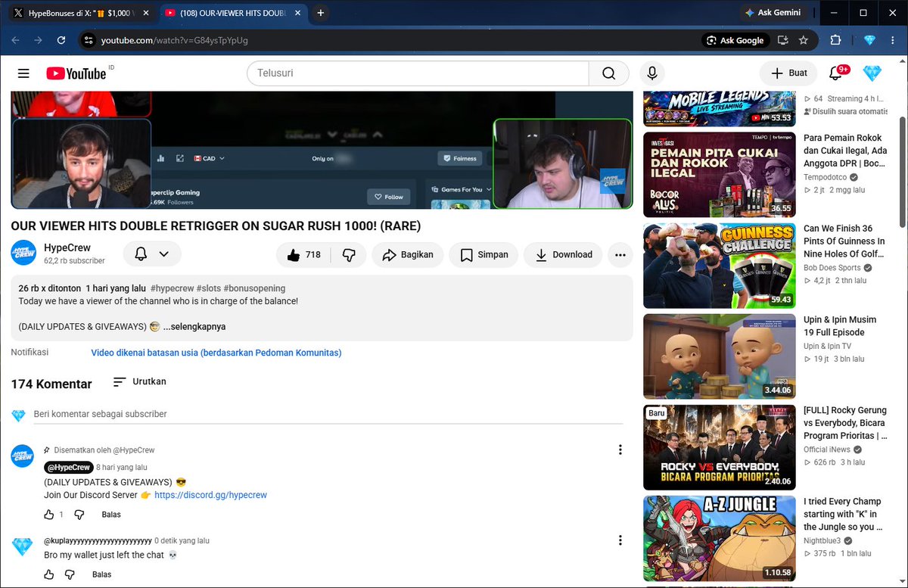Open Chrome extensions puzzle icon
Viewport: 908px width, 588px height.
click(x=836, y=40)
